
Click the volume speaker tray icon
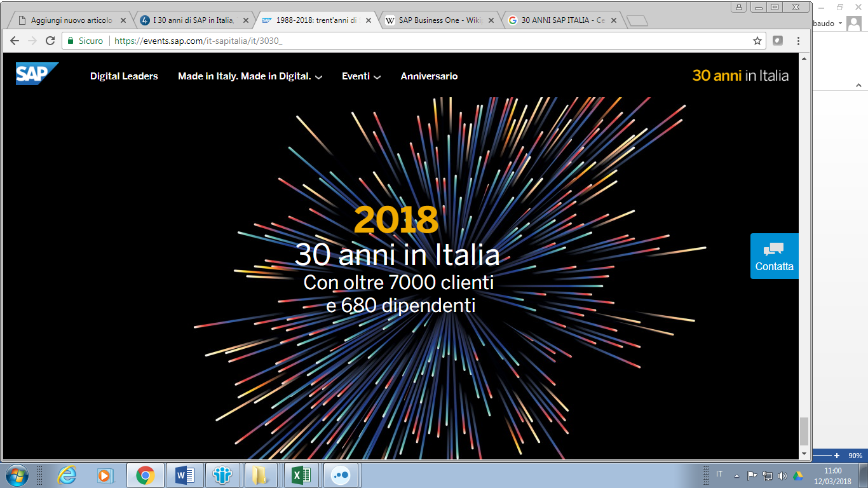point(782,475)
